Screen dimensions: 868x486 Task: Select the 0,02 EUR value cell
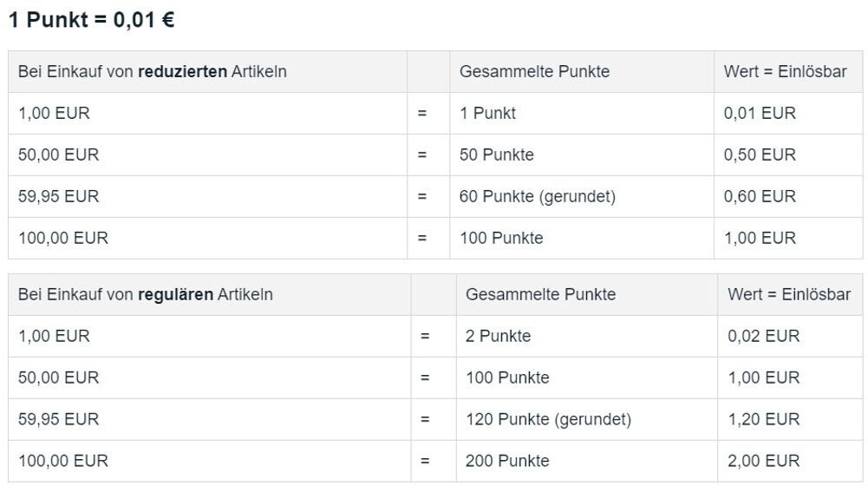(x=790, y=336)
